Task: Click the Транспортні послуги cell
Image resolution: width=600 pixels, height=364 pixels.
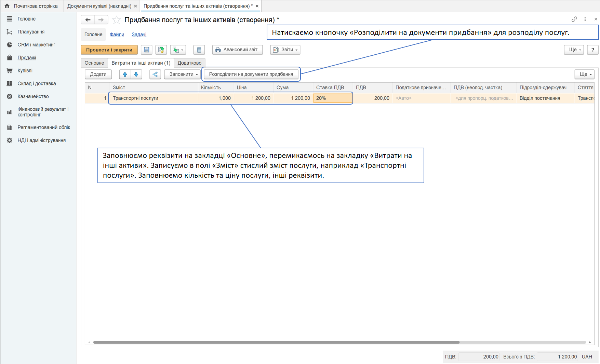Action: point(154,98)
